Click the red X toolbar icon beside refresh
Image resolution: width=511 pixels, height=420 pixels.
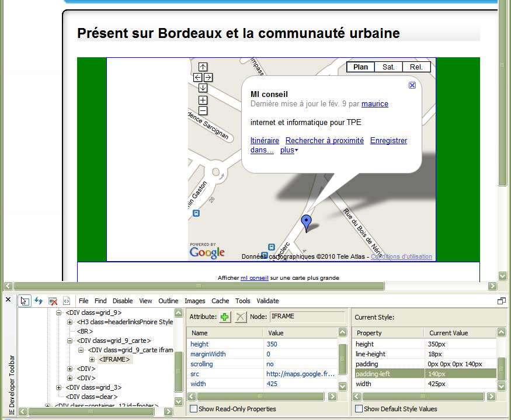53,301
